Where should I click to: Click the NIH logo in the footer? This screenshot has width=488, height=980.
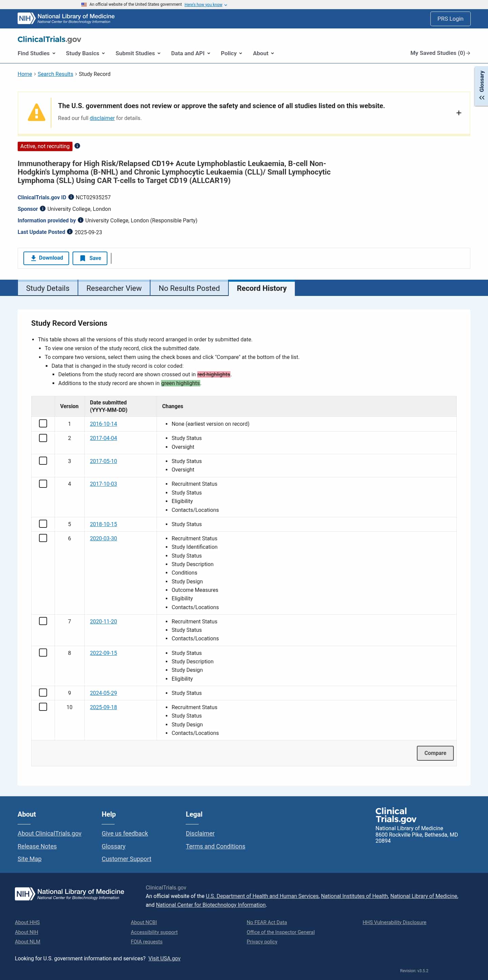click(x=69, y=894)
